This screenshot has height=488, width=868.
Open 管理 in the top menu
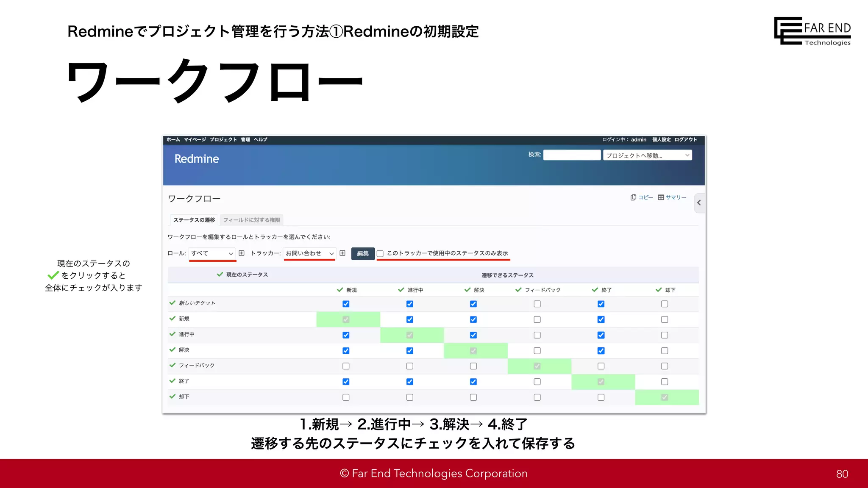coord(245,139)
